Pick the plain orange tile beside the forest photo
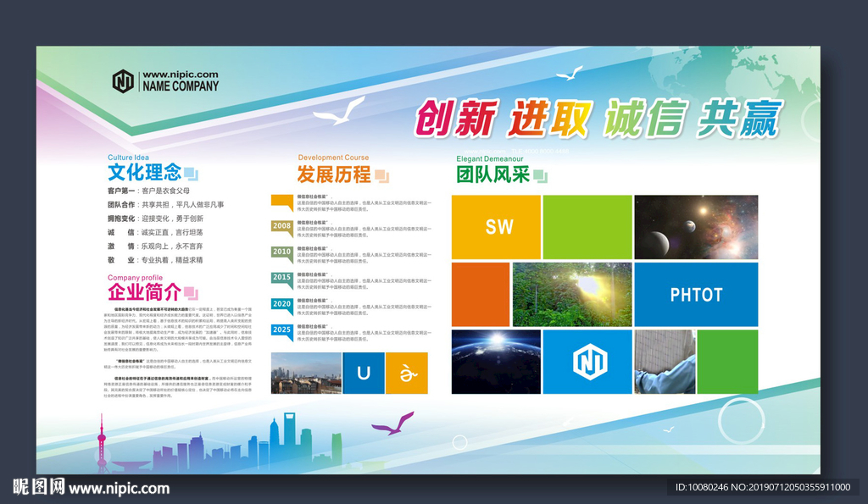This screenshot has height=504, width=868. pos(481,294)
